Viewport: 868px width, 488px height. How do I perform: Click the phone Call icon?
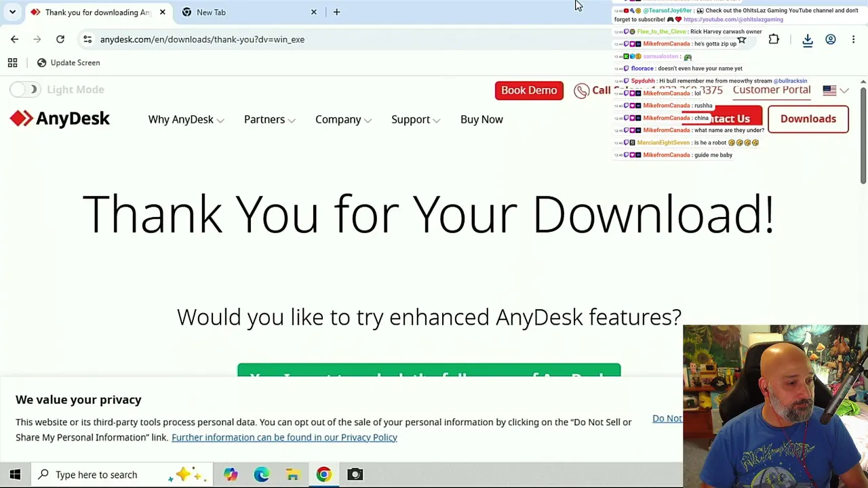click(581, 91)
